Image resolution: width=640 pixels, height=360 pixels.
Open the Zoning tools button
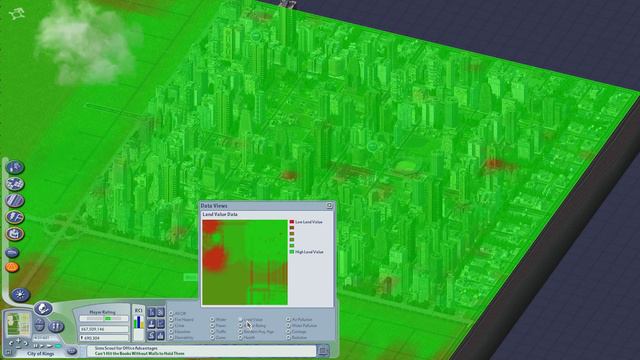(x=15, y=184)
